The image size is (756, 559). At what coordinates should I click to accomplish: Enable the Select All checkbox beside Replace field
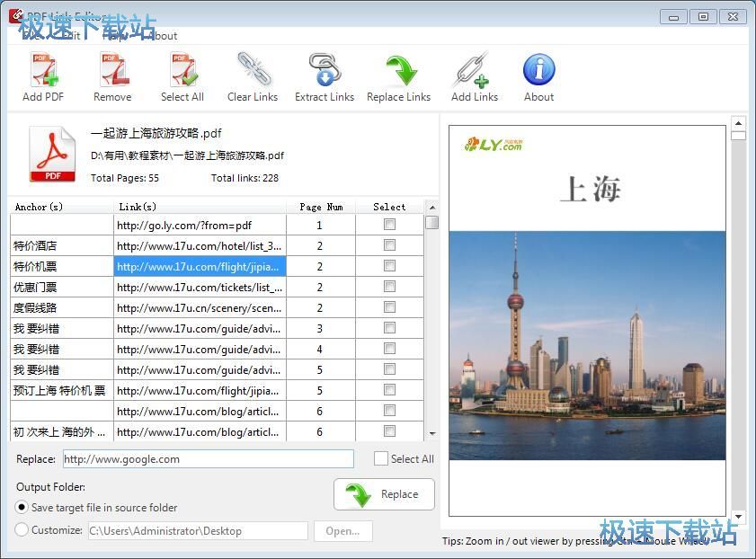[x=381, y=458]
